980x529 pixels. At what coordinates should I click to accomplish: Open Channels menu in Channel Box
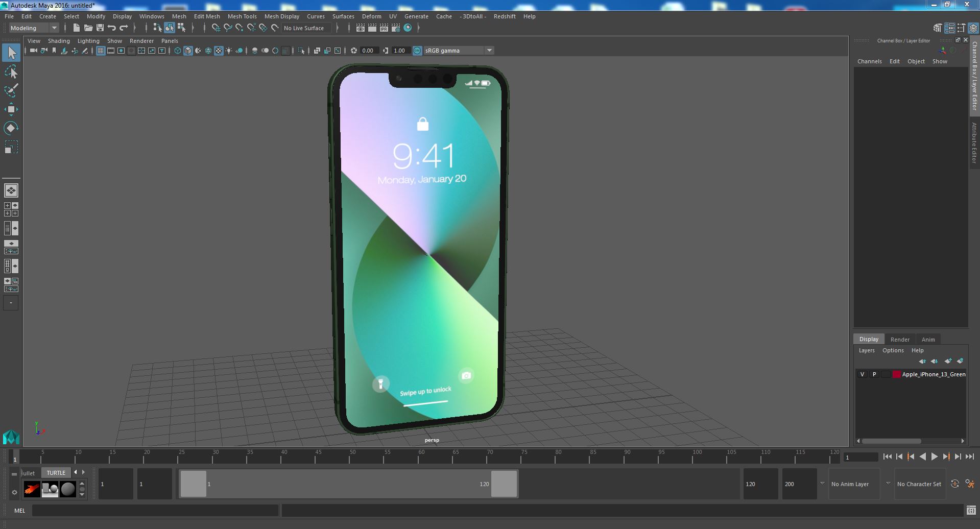coord(869,61)
